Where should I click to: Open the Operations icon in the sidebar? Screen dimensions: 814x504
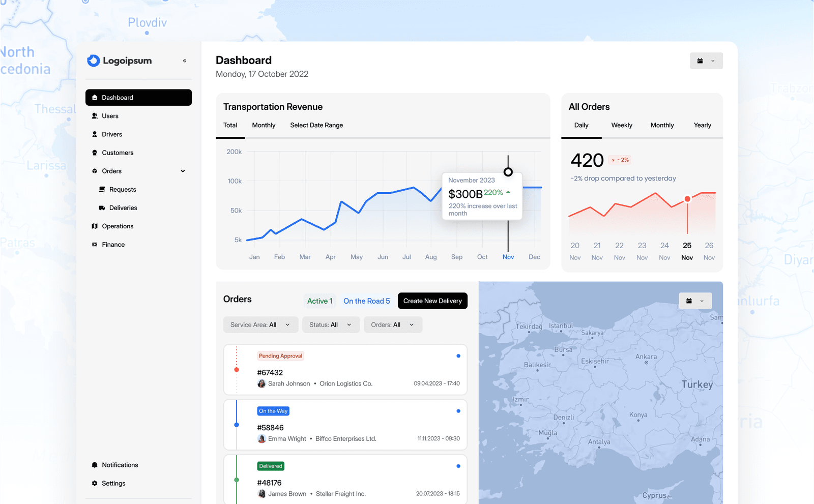click(95, 226)
